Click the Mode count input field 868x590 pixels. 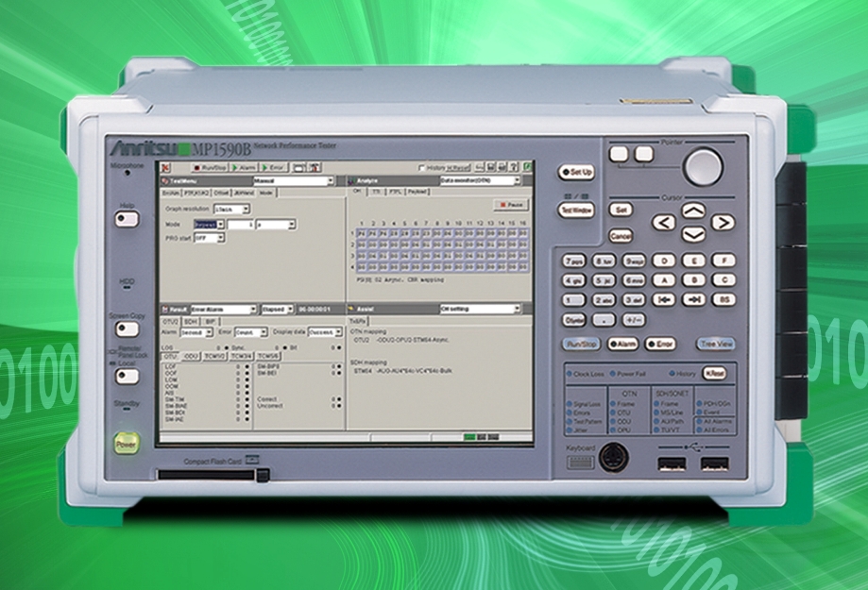(241, 224)
